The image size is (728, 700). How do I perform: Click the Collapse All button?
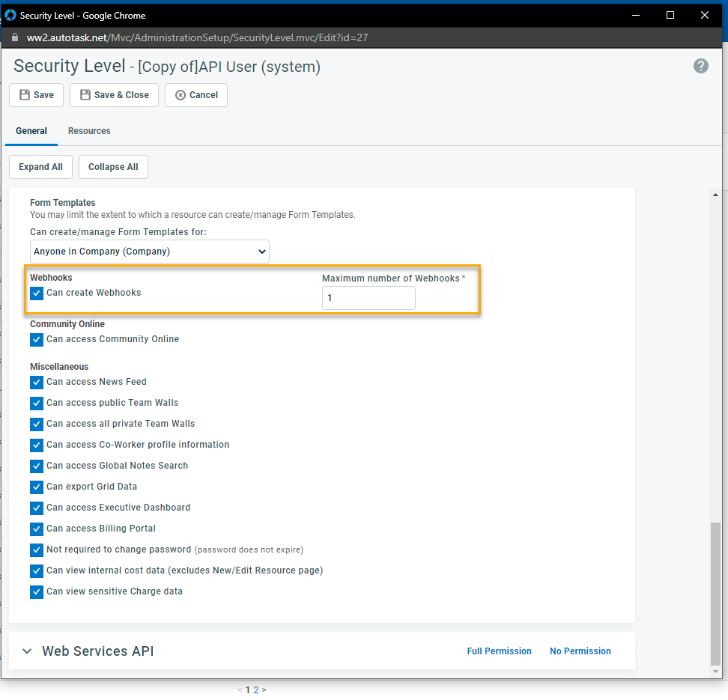click(113, 167)
